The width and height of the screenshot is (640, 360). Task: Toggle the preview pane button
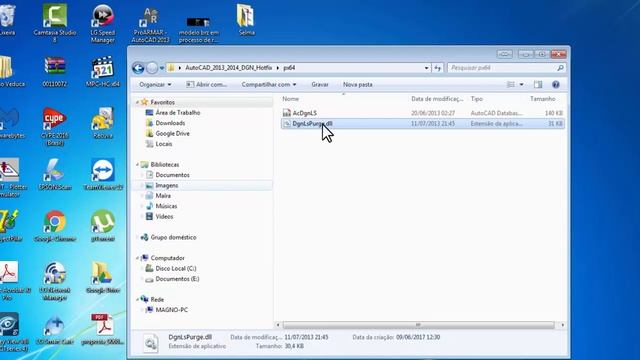pos(538,84)
